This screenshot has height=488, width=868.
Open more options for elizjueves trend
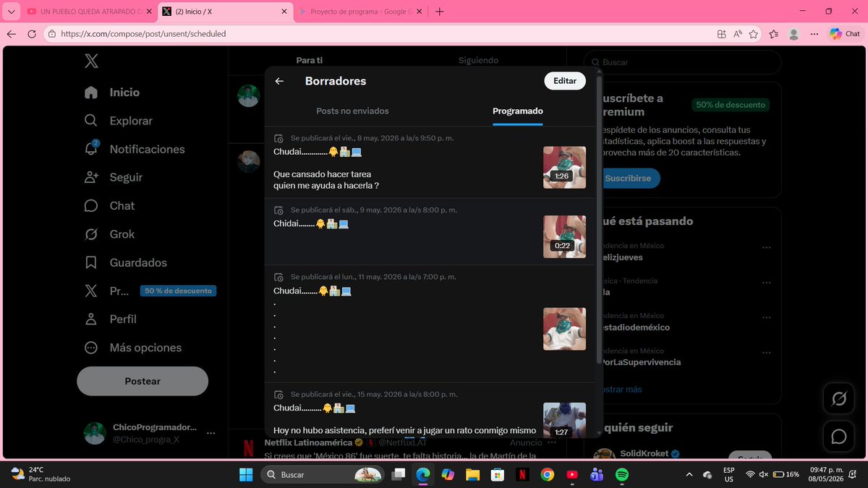tap(766, 247)
